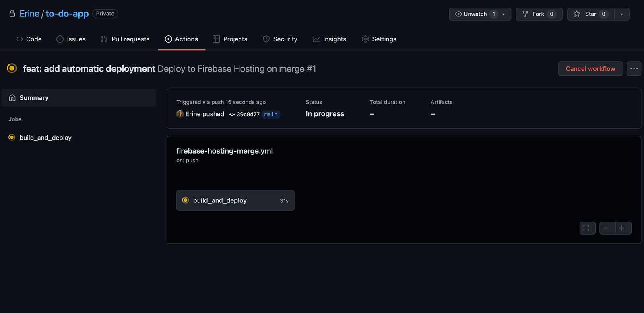This screenshot has width=644, height=313.
Task: Click the Projects table icon
Action: click(x=216, y=39)
